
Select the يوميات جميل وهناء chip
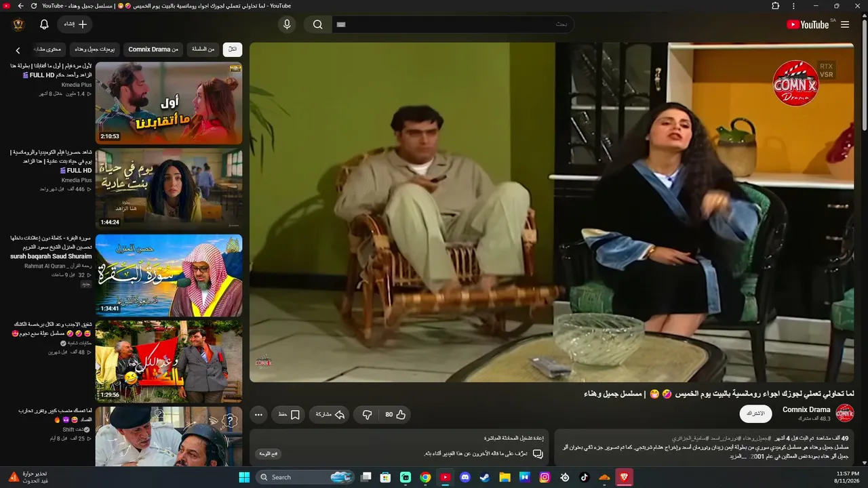(95, 49)
